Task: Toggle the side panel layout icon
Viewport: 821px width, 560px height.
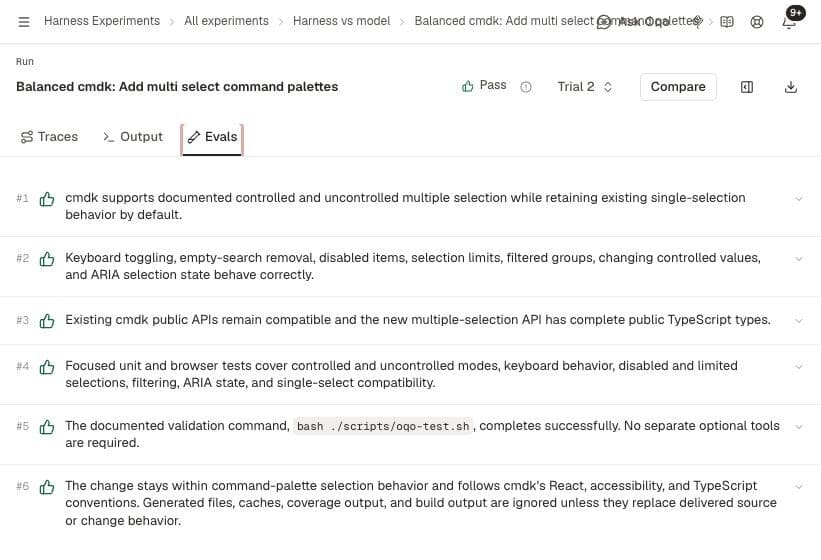Action: (747, 87)
